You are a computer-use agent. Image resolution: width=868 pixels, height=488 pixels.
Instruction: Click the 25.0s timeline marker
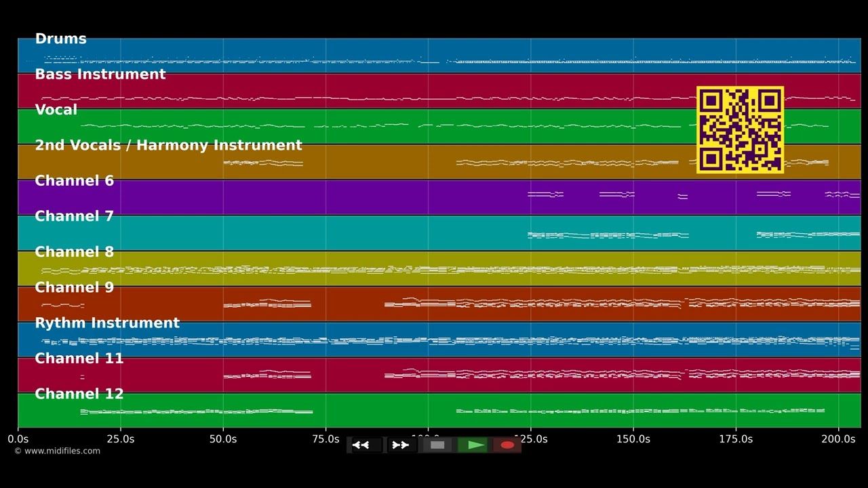pos(121,439)
